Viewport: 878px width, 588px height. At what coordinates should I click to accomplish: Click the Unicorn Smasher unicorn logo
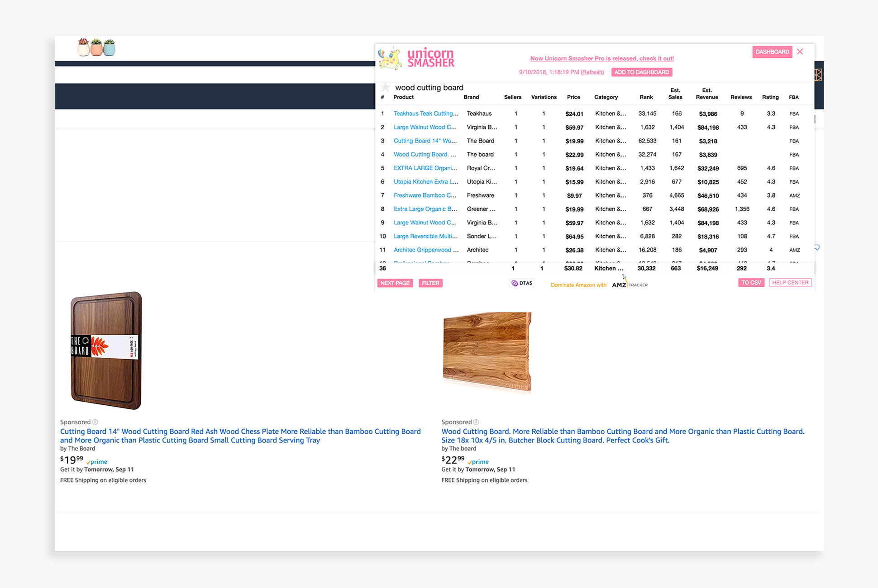click(x=390, y=58)
